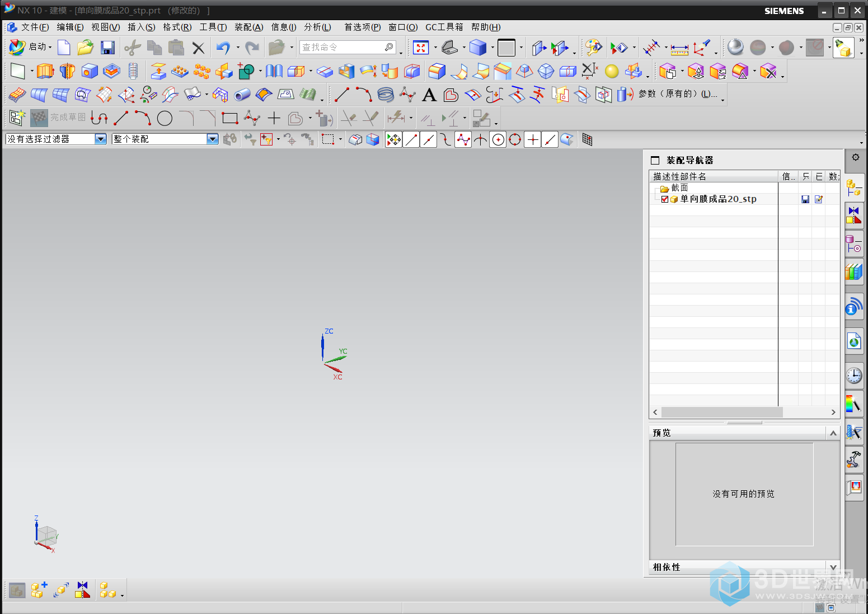Screen dimensions: 868x614
Task: Click the navigator horizontal scrollbar
Action: tap(722, 412)
